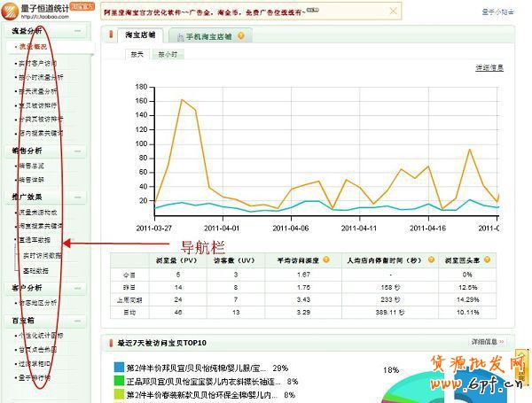Select the 按天 chart view
Image resolution: width=532 pixels, height=403 pixels.
(x=137, y=54)
